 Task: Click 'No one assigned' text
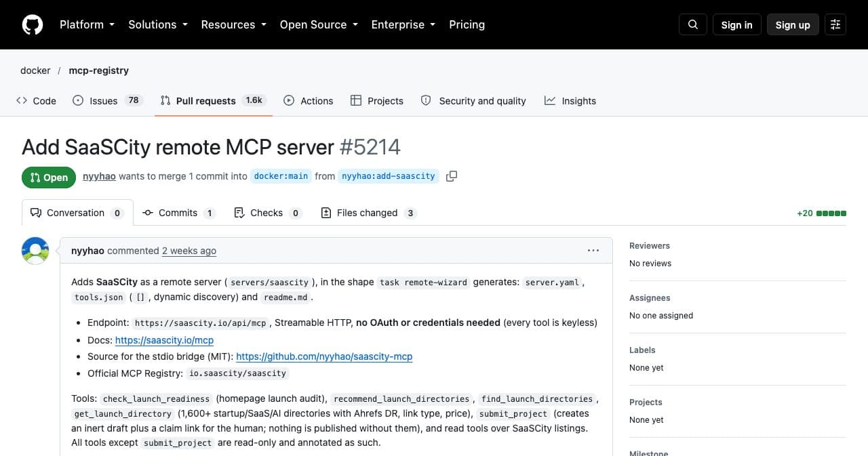tap(661, 316)
